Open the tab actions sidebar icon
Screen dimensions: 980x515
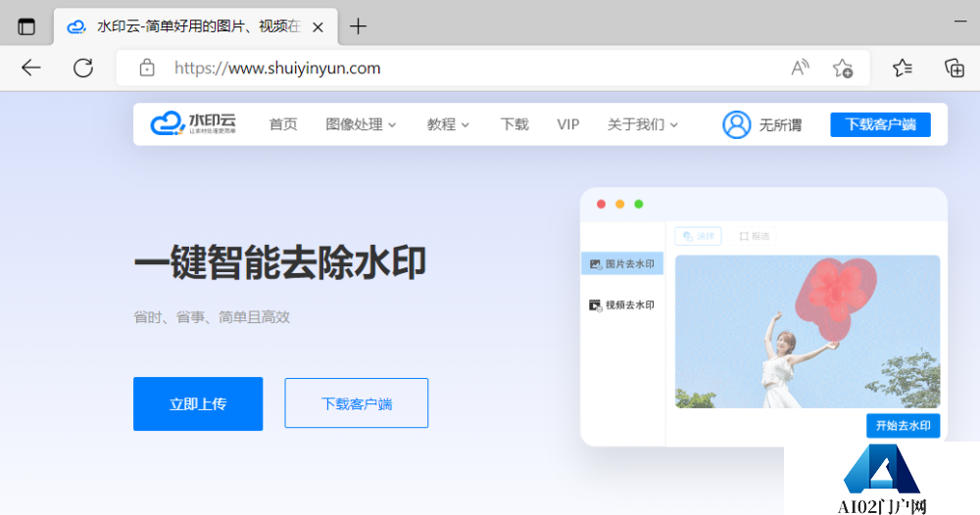(x=26, y=26)
